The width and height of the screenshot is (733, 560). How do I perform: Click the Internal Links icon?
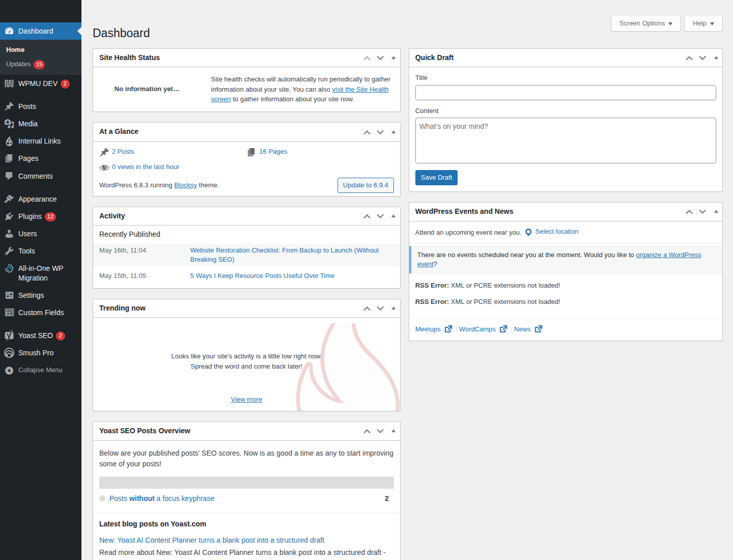[x=9, y=141]
